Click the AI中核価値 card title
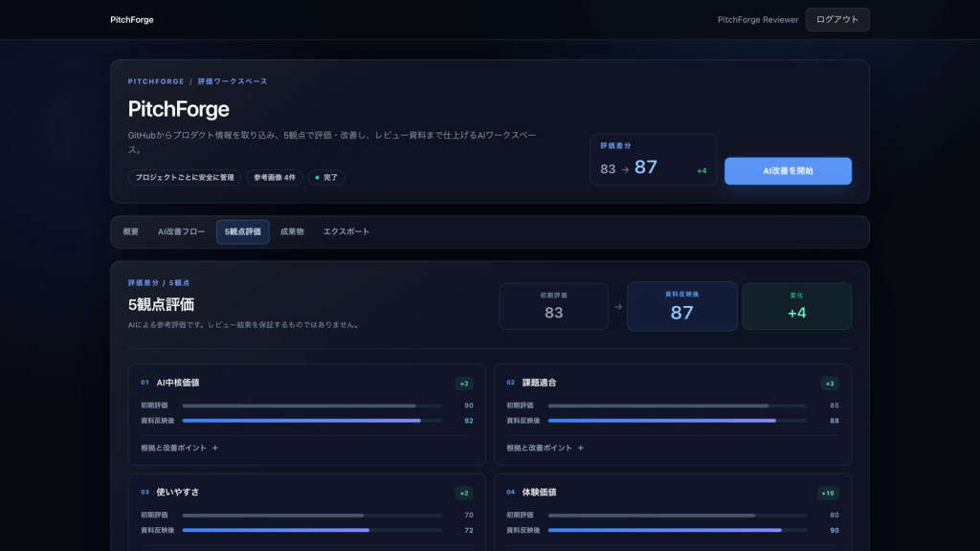Screen dimensions: 980x551 177,383
